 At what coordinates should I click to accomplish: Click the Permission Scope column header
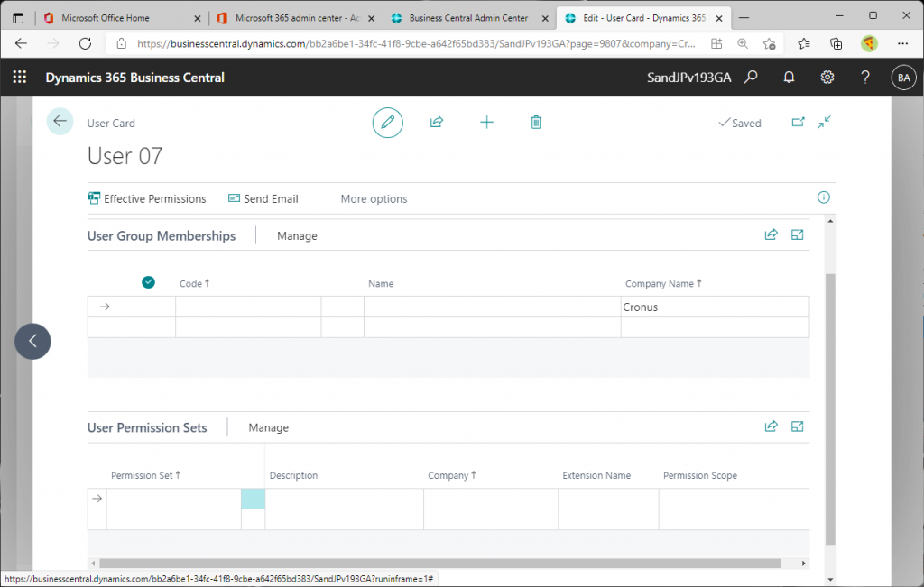(x=700, y=476)
